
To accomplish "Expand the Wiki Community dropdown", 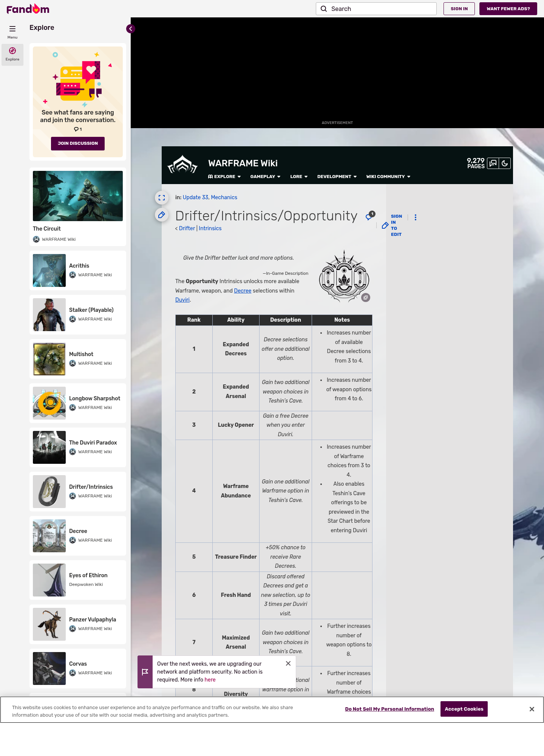I will pyautogui.click(x=388, y=177).
